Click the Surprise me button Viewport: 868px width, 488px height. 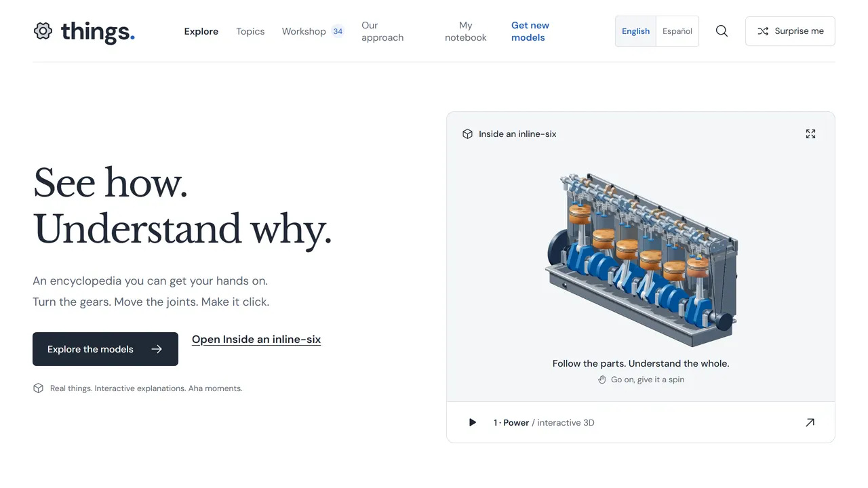pyautogui.click(x=790, y=31)
